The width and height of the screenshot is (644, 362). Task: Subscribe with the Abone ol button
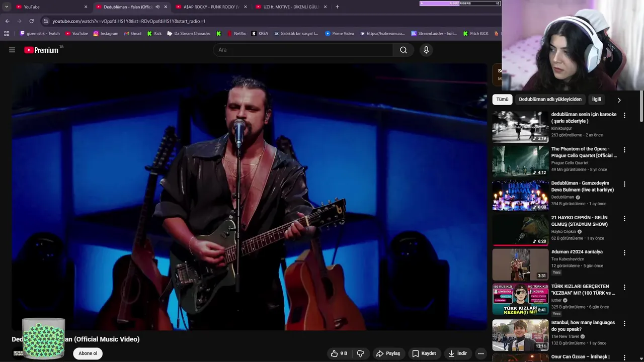coord(88,353)
